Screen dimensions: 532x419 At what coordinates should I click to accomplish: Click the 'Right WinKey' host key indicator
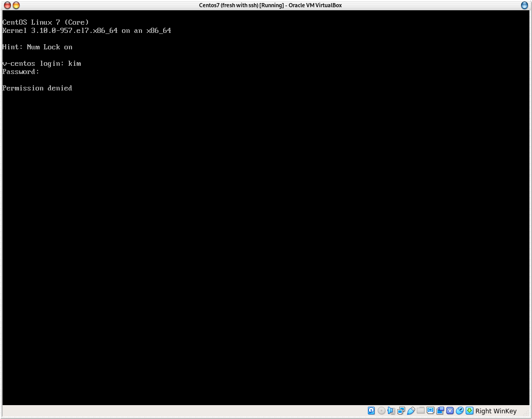495,411
